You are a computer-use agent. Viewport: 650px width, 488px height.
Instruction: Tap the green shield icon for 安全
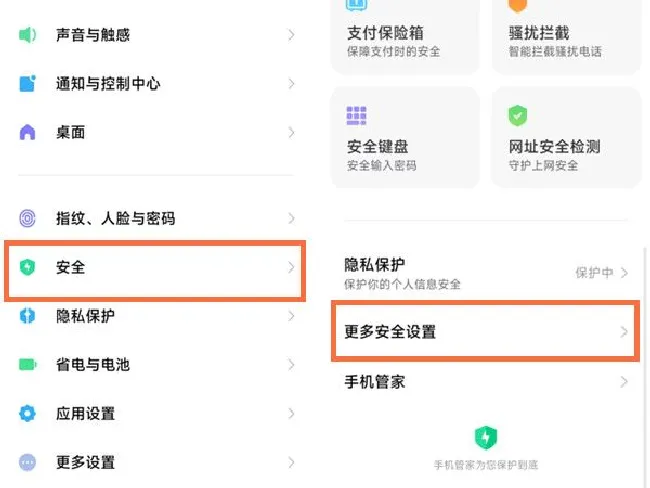27,267
